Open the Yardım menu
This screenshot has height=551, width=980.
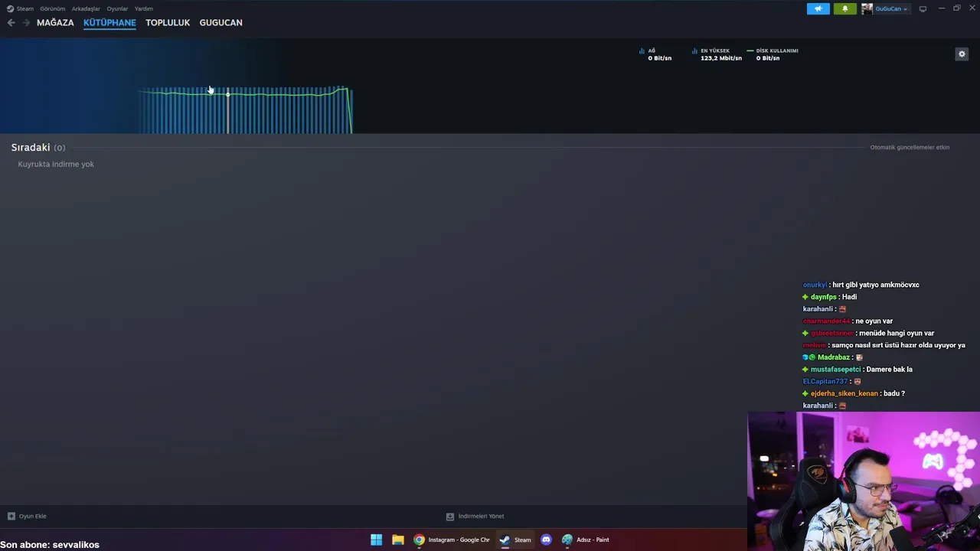(144, 8)
